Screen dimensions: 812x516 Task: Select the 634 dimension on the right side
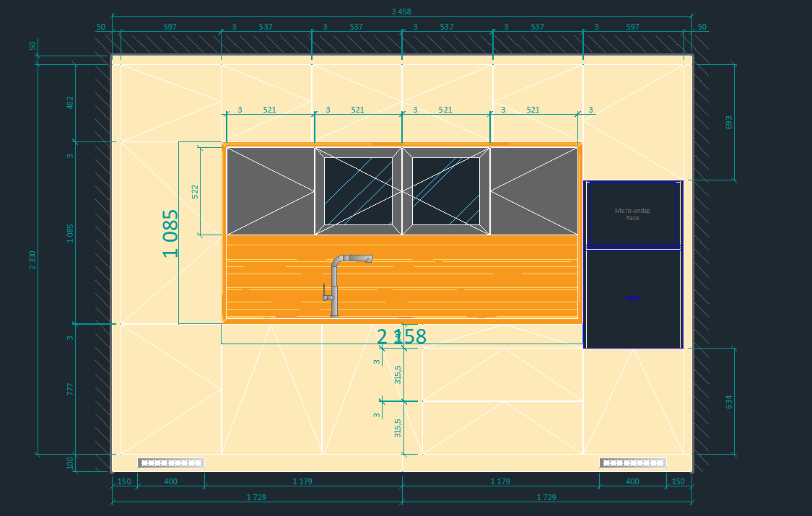click(728, 401)
